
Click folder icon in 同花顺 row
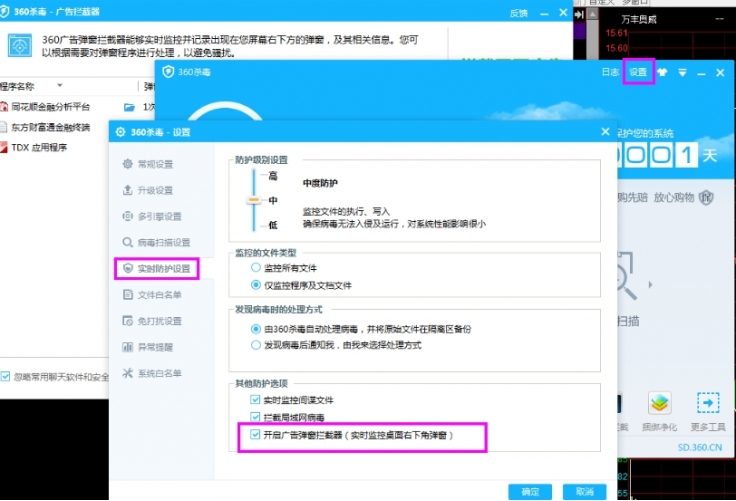129,107
